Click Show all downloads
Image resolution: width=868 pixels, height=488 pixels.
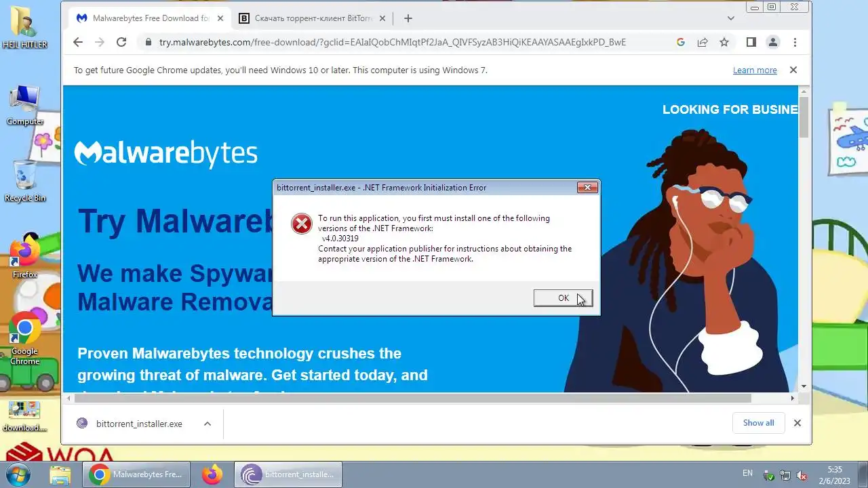[x=758, y=423]
